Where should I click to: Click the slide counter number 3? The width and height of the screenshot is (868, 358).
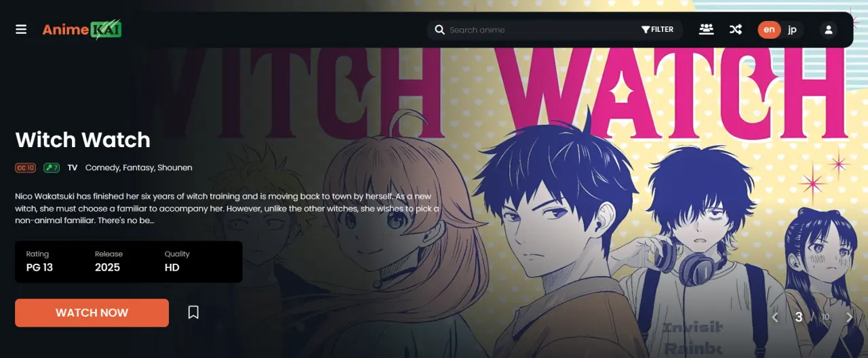click(799, 317)
